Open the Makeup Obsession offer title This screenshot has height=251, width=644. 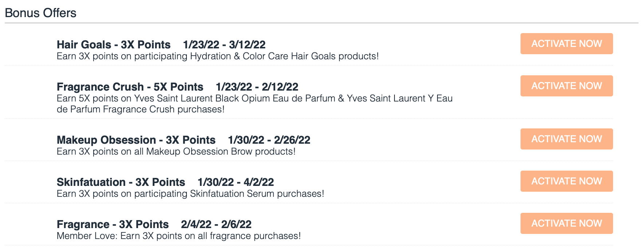(136, 140)
